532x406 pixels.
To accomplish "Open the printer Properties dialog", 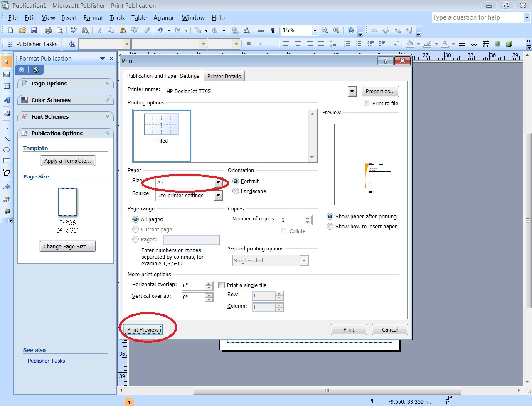I will click(x=380, y=91).
